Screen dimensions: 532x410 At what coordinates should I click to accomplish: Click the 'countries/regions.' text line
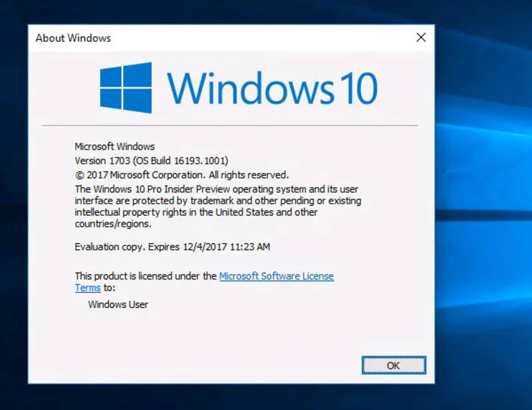pyautogui.click(x=113, y=224)
